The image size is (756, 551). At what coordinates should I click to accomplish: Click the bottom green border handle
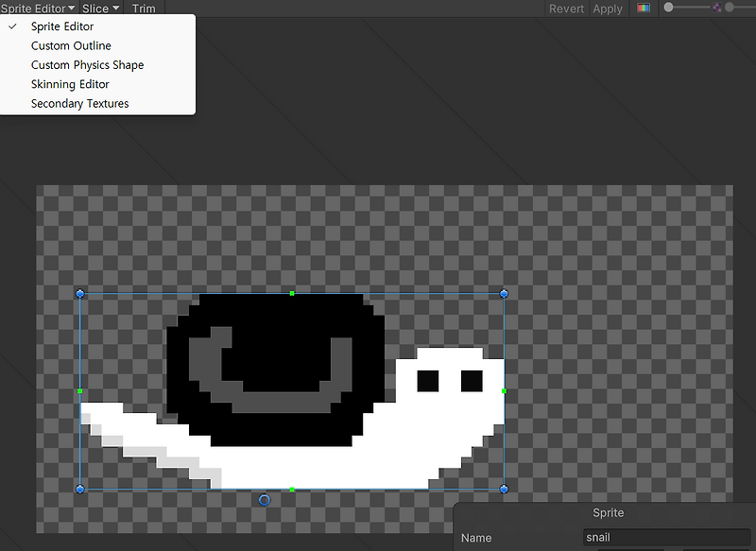pyautogui.click(x=292, y=490)
